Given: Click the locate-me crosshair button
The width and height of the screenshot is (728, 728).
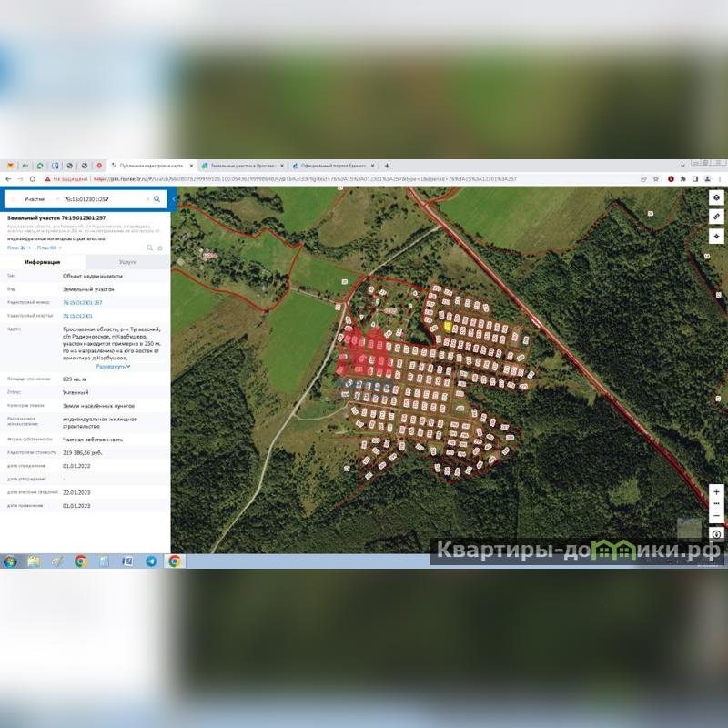Looking at the screenshot, I should pos(716,236).
